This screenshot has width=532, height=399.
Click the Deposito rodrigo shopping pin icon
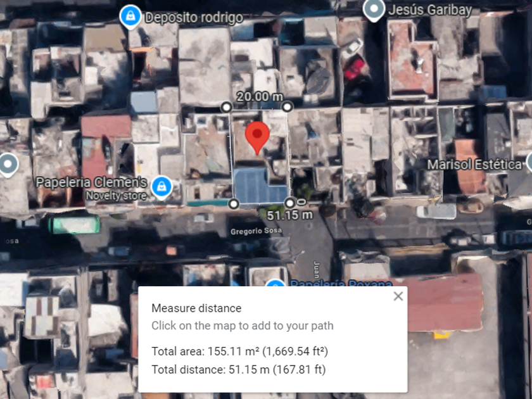click(130, 16)
